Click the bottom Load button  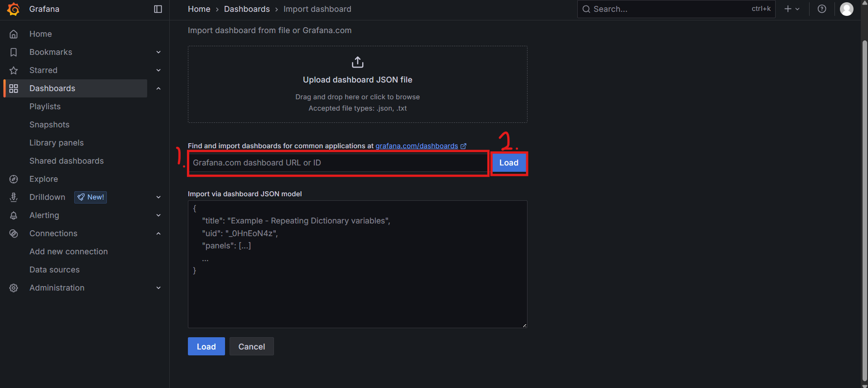[x=206, y=346]
